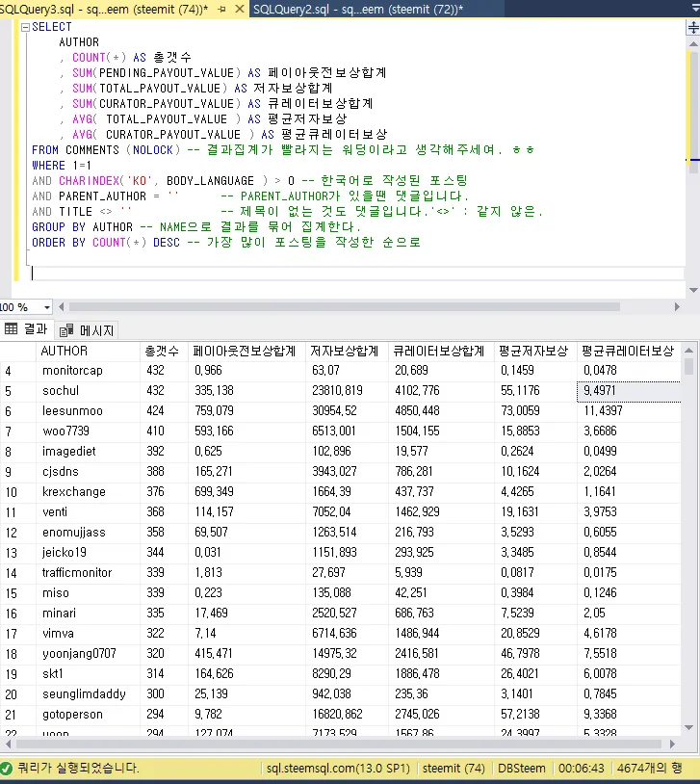Screen dimensions: 700x784
Task: Pin the SQLQuery3.sql tab
Action: coord(222,9)
